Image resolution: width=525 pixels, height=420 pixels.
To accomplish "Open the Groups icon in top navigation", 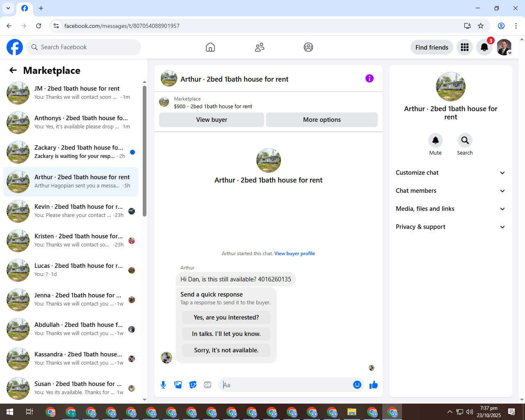I will (x=308, y=47).
